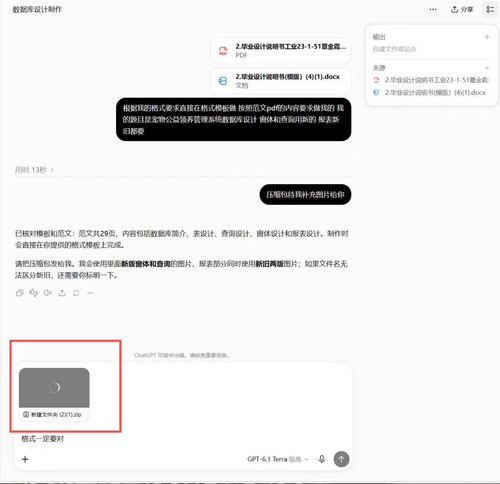Open the attached PDF file card

281,51
